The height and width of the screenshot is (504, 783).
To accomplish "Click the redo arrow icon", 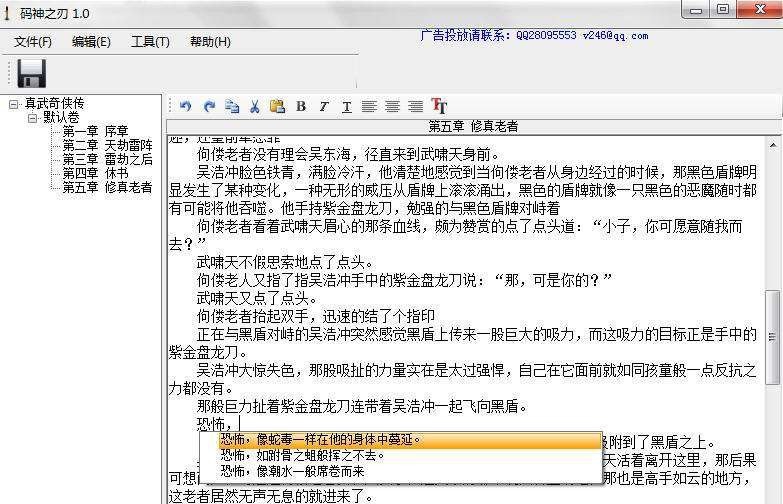I will pos(209,106).
